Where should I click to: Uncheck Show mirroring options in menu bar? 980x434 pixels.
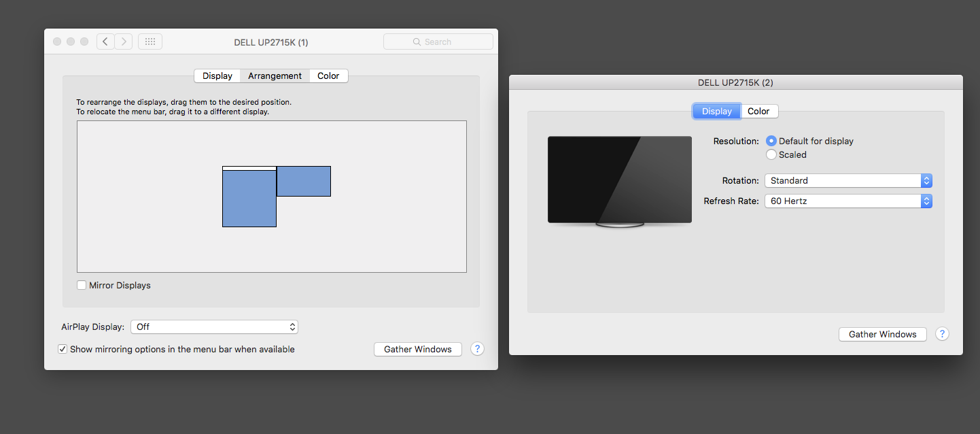click(63, 349)
